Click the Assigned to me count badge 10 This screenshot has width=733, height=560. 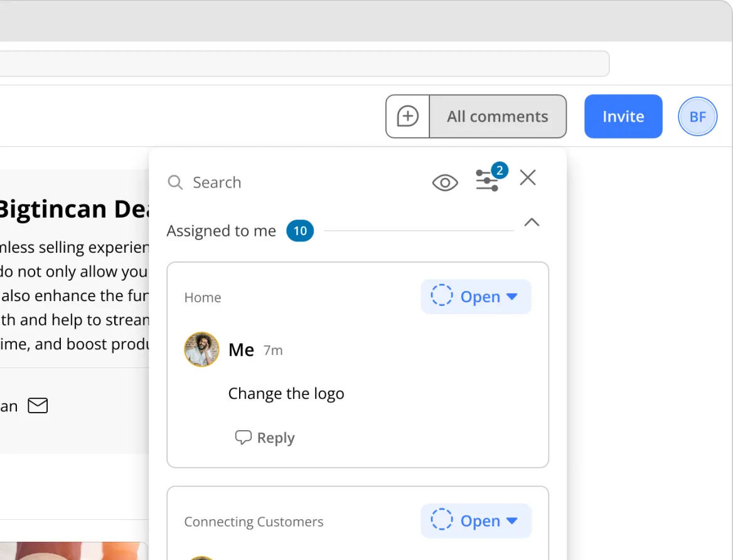[x=300, y=231]
